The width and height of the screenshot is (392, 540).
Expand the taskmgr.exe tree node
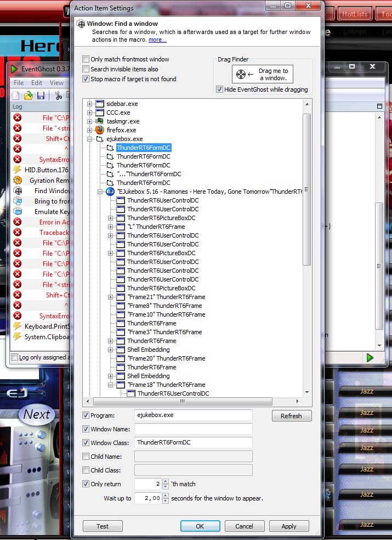(89, 121)
